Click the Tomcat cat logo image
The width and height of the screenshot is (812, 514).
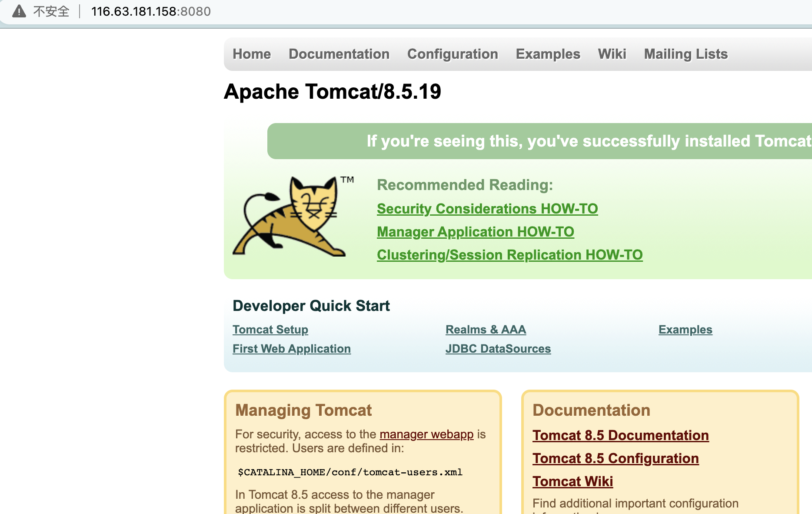pos(293,216)
